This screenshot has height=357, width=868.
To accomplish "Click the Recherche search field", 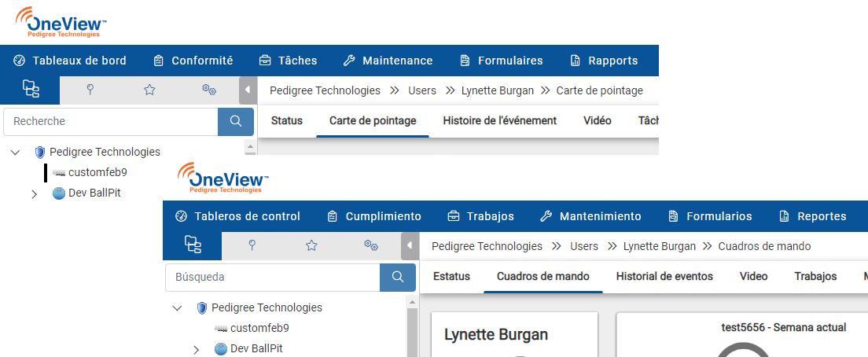I will (111, 121).
